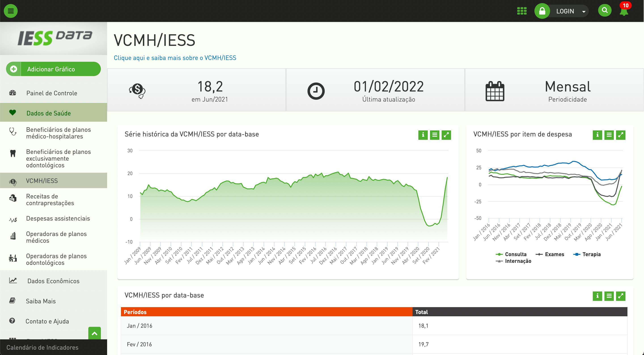Select VCMH/IESS sidebar item
The image size is (644, 355).
tap(53, 181)
